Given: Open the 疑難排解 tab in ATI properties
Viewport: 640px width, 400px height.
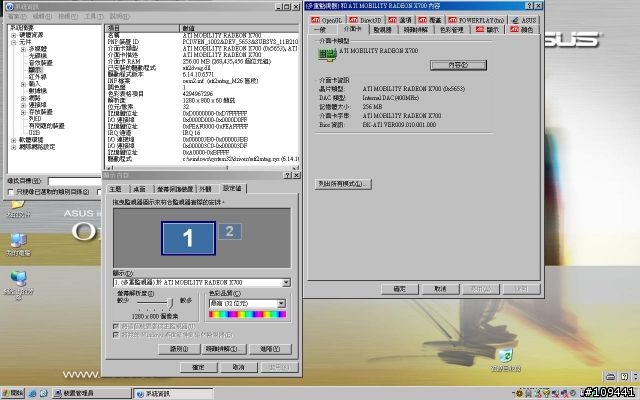Looking at the screenshot, I should (x=416, y=30).
